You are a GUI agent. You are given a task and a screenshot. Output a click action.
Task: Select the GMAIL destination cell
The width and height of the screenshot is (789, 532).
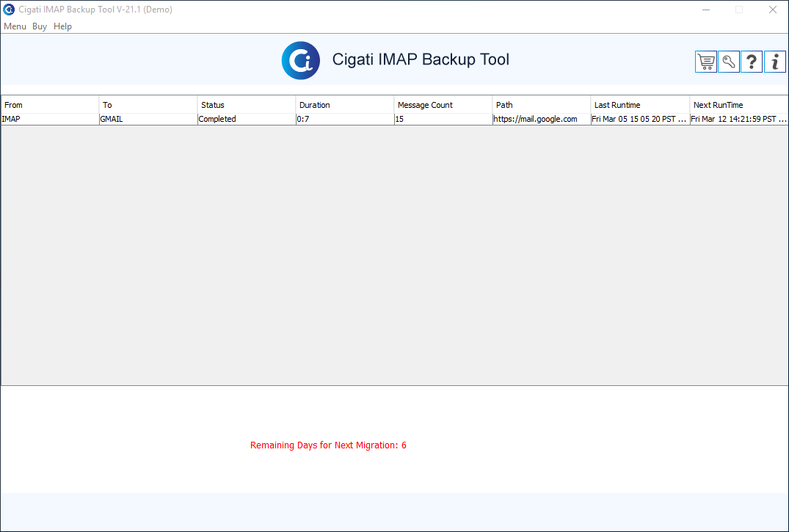(148, 120)
